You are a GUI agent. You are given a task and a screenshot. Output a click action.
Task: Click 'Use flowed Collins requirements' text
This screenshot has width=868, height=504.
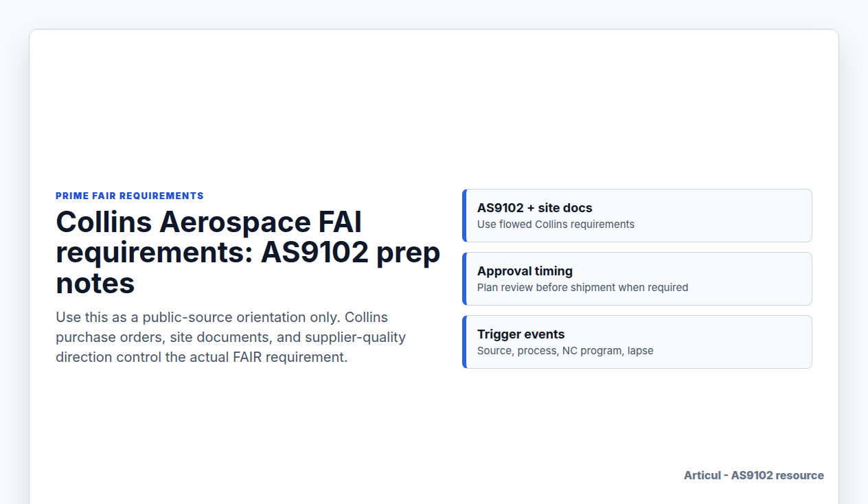[x=556, y=225]
